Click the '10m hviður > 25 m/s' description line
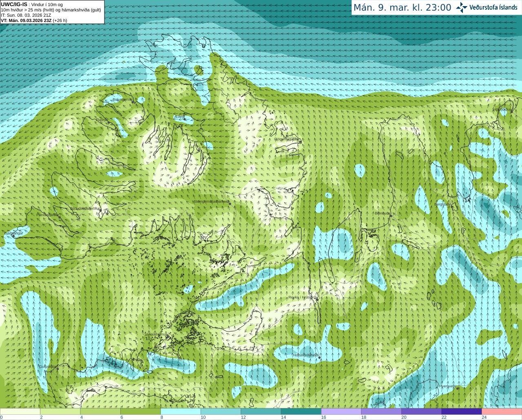Viewport: 522px width, 420px height. click(x=51, y=10)
